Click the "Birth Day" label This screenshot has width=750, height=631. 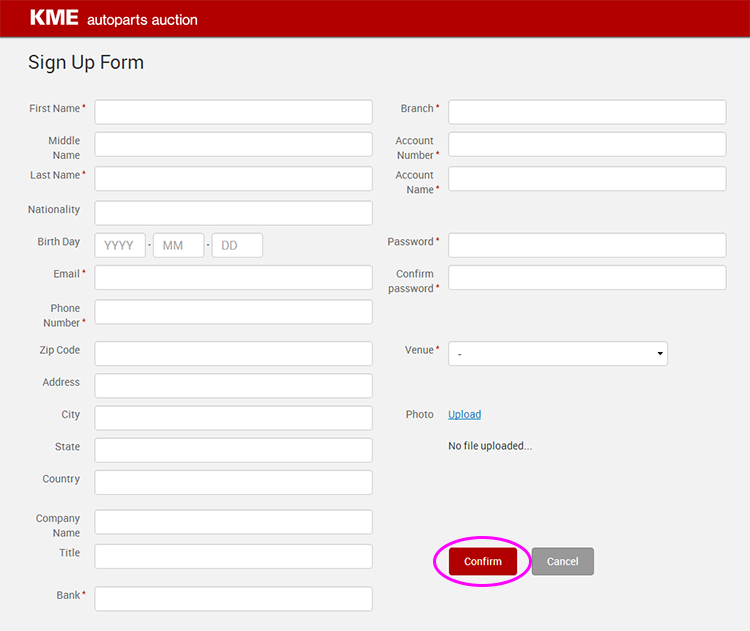pyautogui.click(x=59, y=242)
